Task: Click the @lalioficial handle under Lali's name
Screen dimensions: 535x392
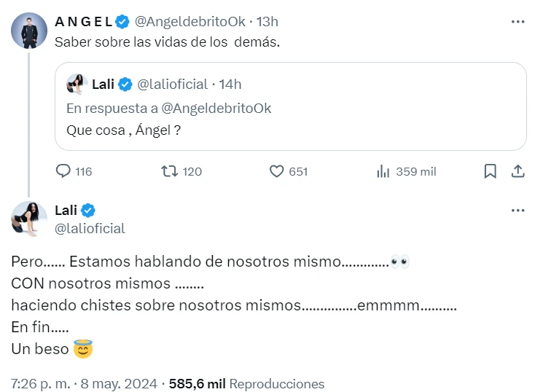Action: tap(90, 228)
